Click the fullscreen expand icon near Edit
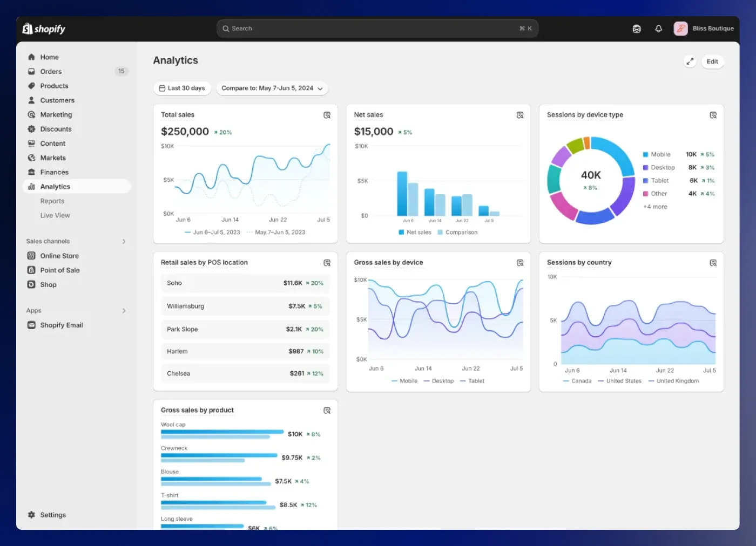 [x=690, y=62]
